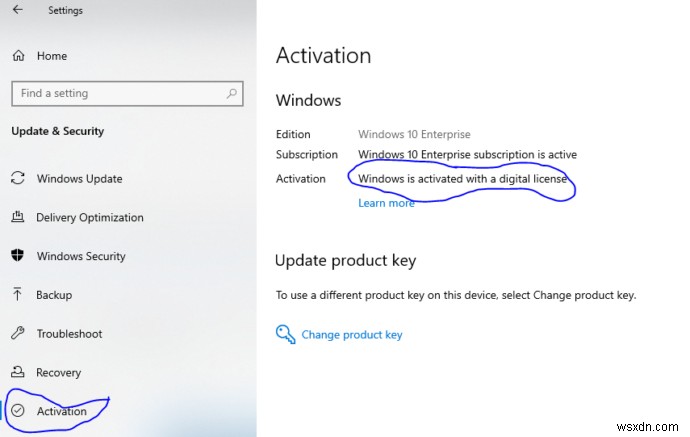Click the Recovery person icon
This screenshot has height=437, width=690.
pos(18,372)
